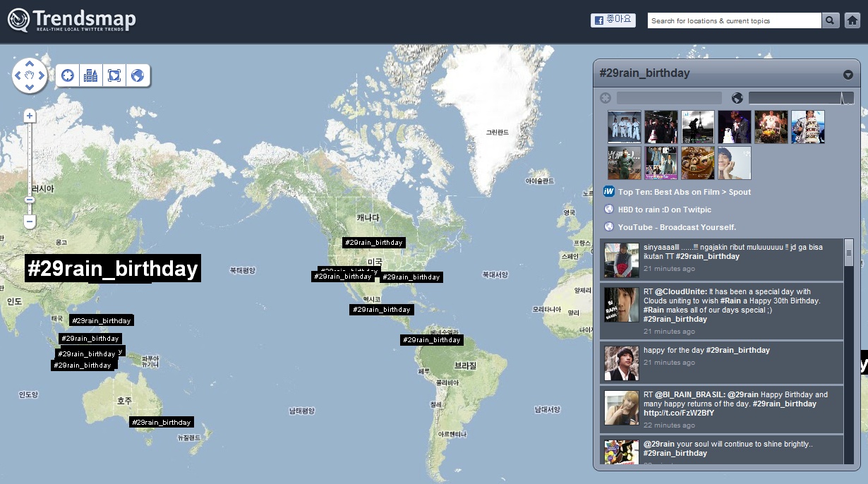Click the world globe view icon
The image size is (868, 484).
click(138, 75)
